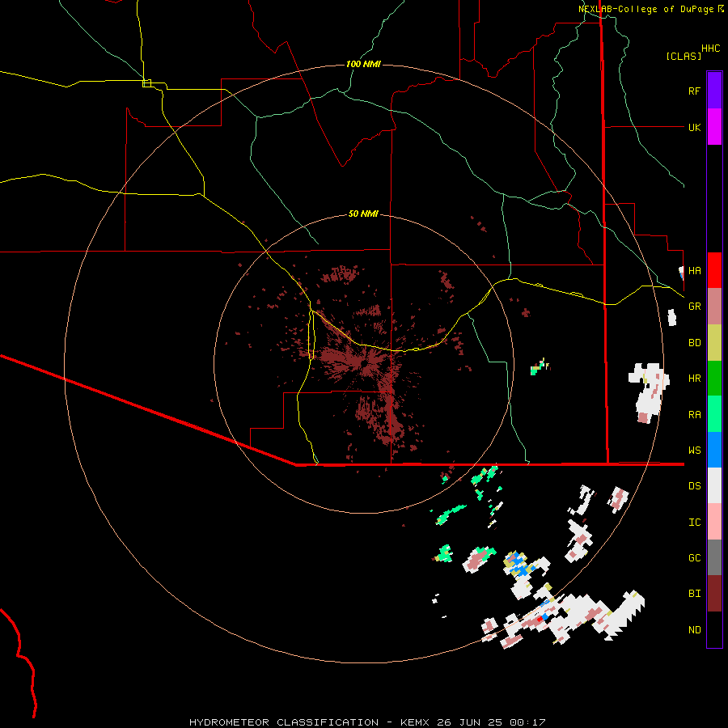Click the RF legend label
The width and height of the screenshot is (728, 728).
point(694,91)
